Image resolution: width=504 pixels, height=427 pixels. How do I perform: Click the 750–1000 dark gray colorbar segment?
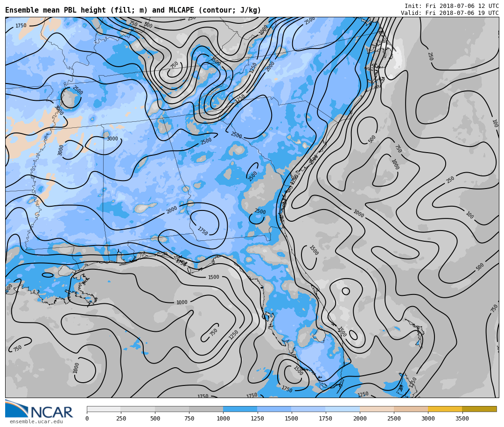coord(206,409)
